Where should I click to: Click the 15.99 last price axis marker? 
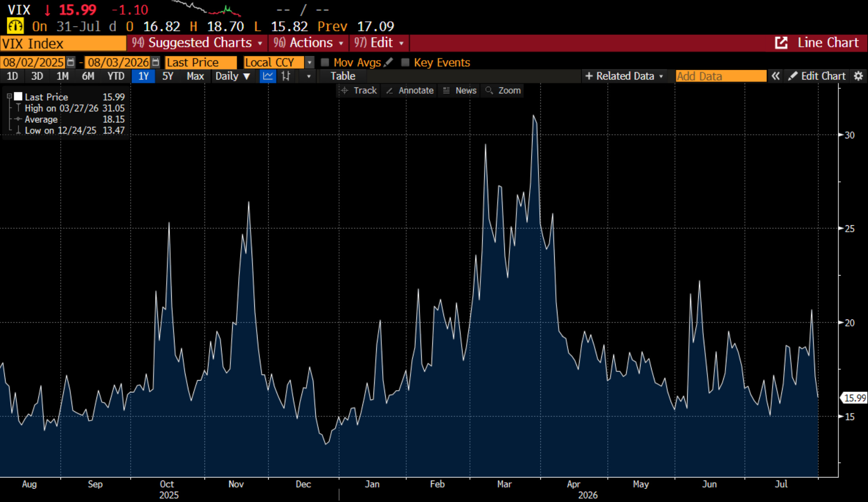tap(854, 398)
